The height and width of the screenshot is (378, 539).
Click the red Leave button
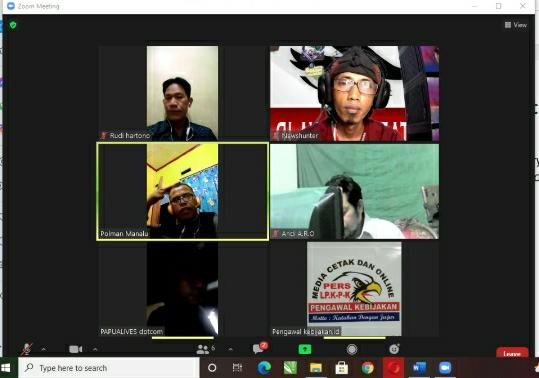(x=512, y=353)
